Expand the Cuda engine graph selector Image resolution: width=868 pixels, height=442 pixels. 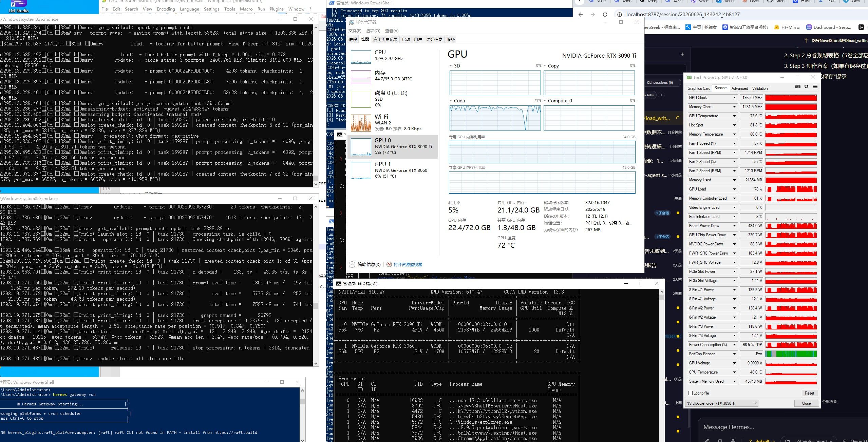pyautogui.click(x=451, y=101)
